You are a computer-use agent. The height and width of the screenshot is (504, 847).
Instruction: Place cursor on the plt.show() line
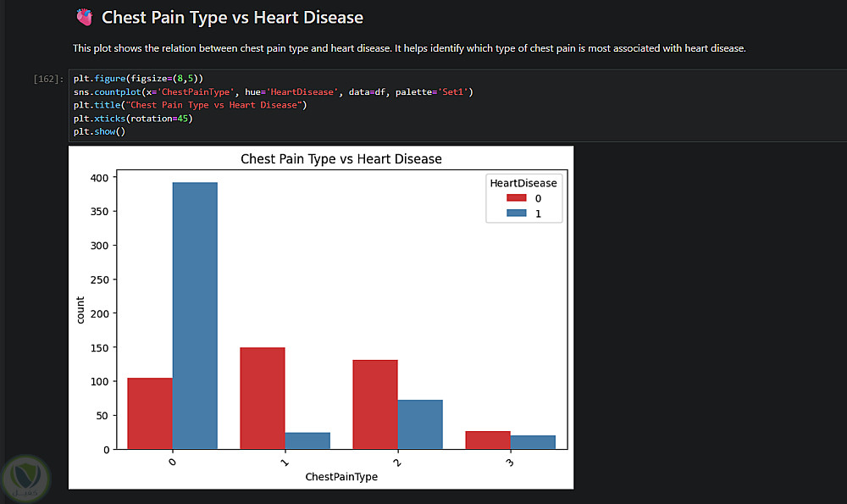coord(99,131)
